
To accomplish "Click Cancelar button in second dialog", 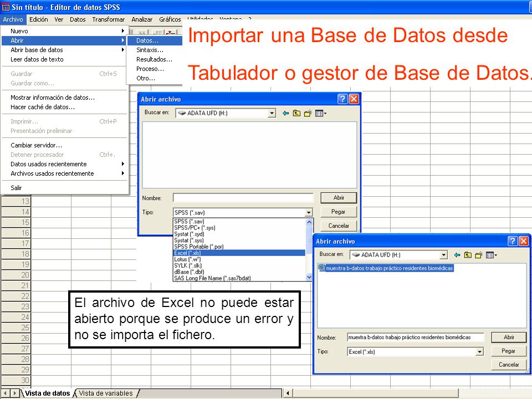I will [509, 365].
